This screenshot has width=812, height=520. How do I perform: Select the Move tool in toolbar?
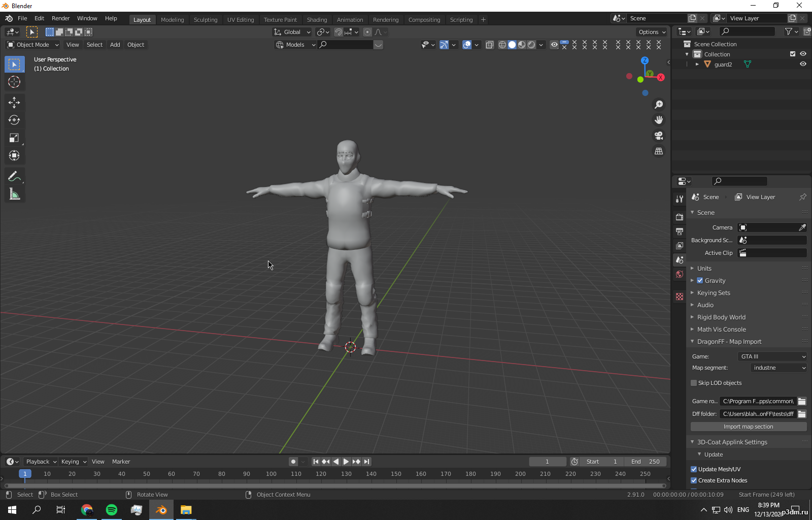(14, 103)
